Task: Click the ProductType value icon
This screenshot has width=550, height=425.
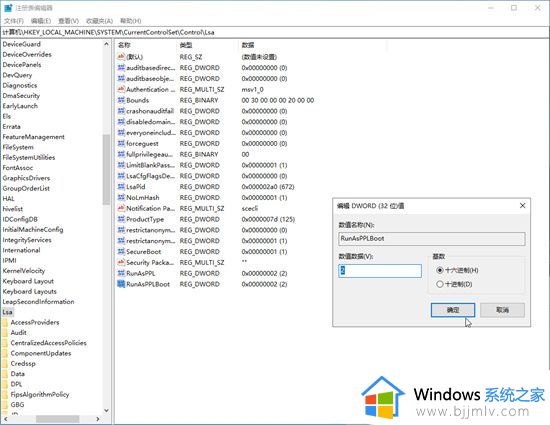Action: tap(121, 219)
